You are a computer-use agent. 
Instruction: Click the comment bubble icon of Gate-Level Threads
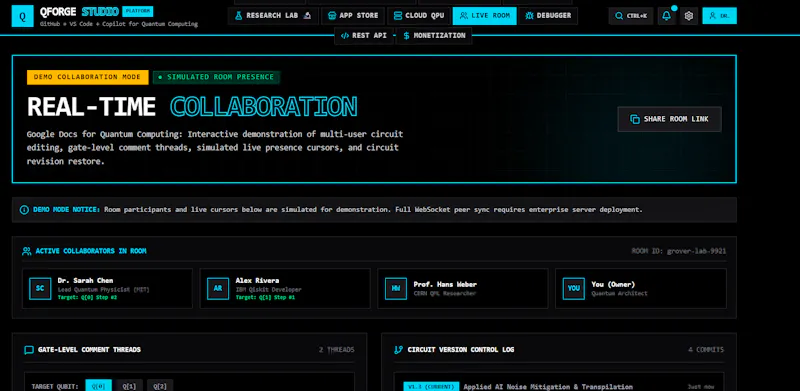tap(29, 350)
